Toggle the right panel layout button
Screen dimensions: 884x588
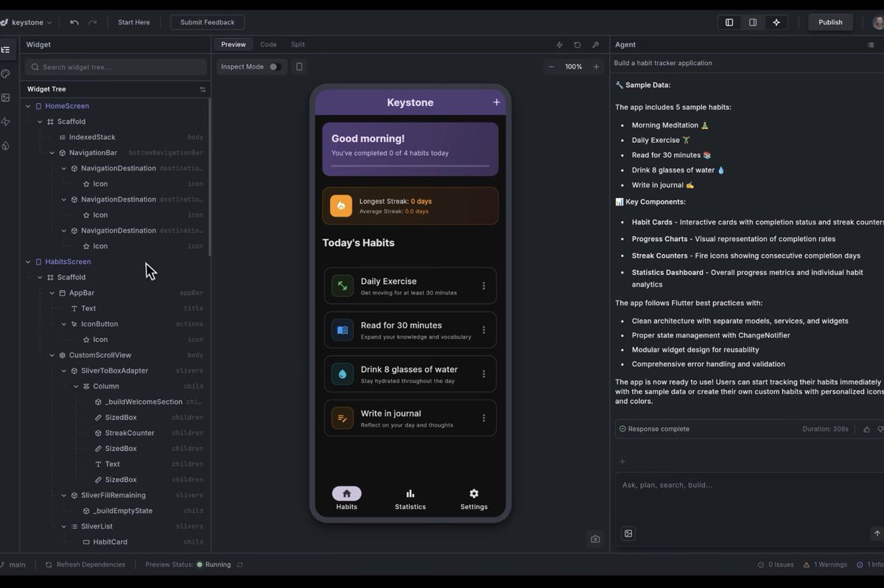[753, 22]
